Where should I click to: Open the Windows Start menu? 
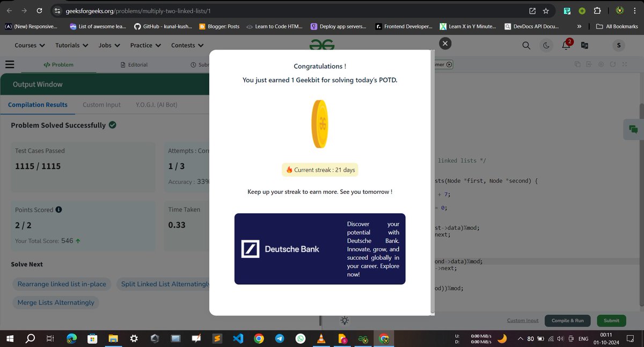coord(9,338)
